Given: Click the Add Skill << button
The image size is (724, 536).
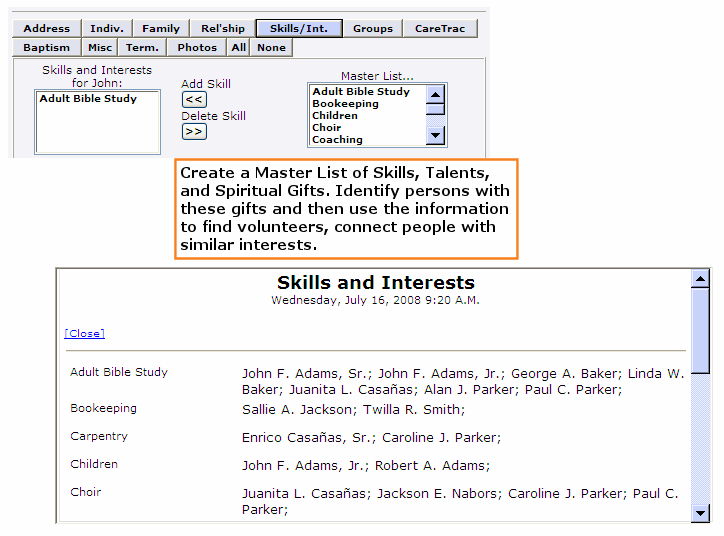Looking at the screenshot, I should tap(194, 99).
